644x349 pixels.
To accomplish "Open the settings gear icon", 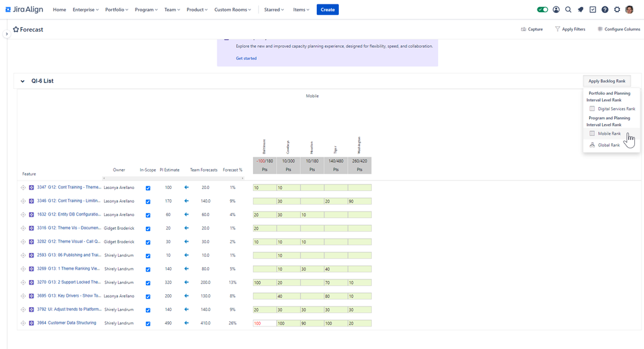I will (617, 10).
